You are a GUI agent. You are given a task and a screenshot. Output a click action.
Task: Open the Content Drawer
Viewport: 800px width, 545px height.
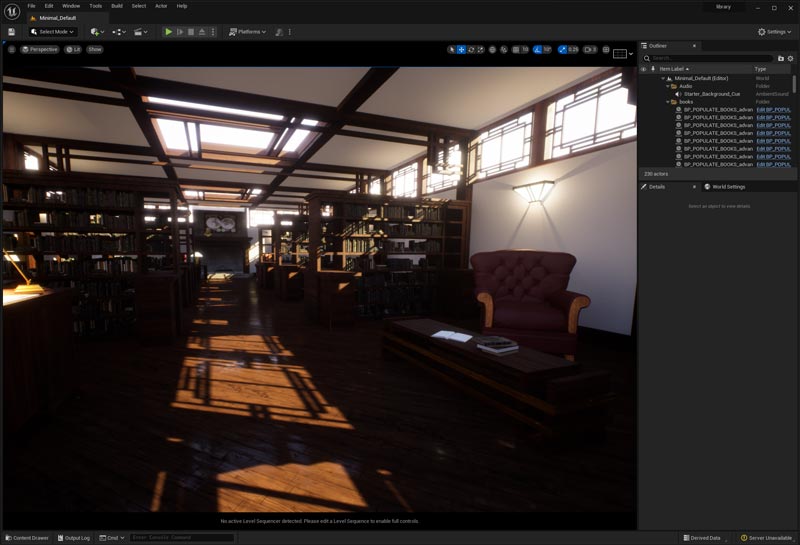pyautogui.click(x=27, y=538)
